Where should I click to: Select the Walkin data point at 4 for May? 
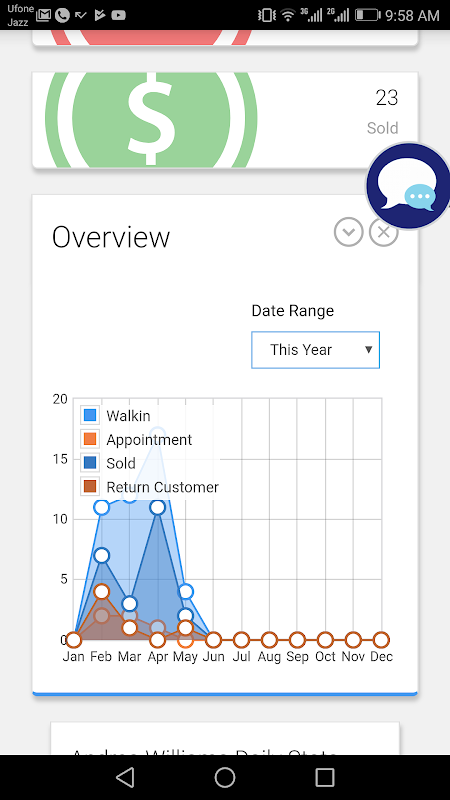(186, 592)
